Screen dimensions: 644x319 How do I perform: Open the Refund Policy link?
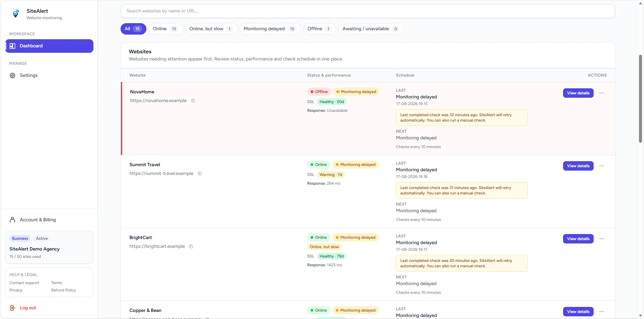[63, 290]
